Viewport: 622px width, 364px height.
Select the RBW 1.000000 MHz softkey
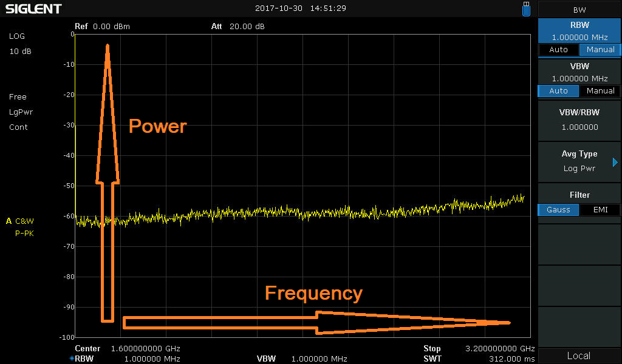point(579,31)
